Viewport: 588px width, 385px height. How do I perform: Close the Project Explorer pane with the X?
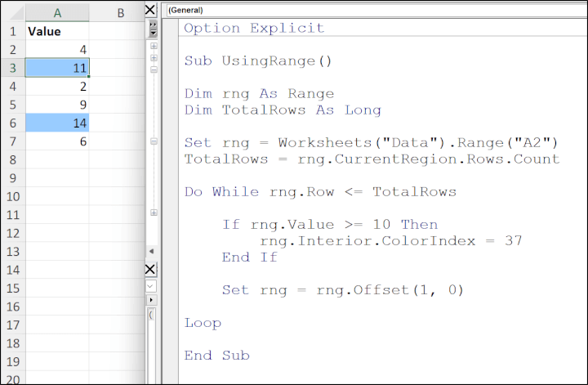click(x=150, y=10)
